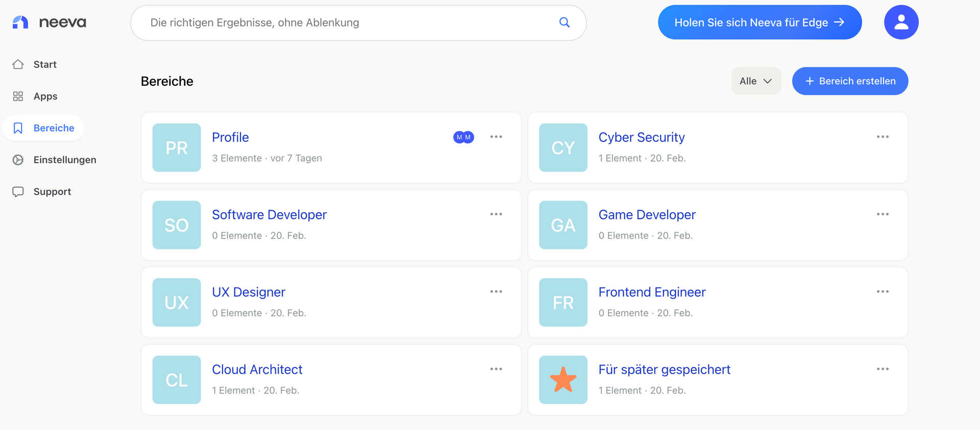Click Bereich erstellen button

[850, 81]
